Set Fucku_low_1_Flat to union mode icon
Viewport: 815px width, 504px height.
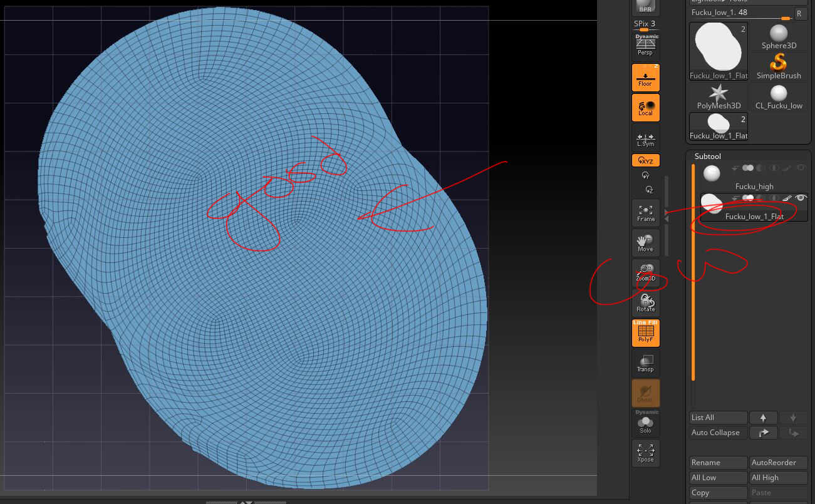coord(748,198)
